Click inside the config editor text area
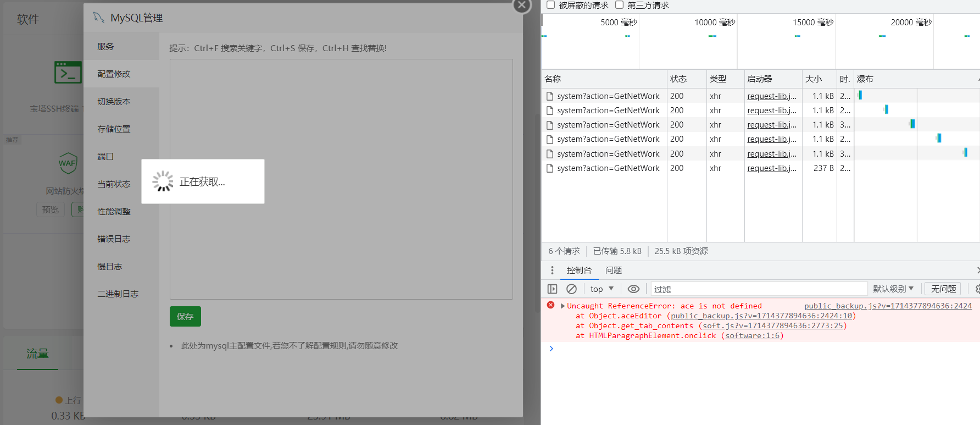The image size is (980, 425). pyautogui.click(x=341, y=179)
